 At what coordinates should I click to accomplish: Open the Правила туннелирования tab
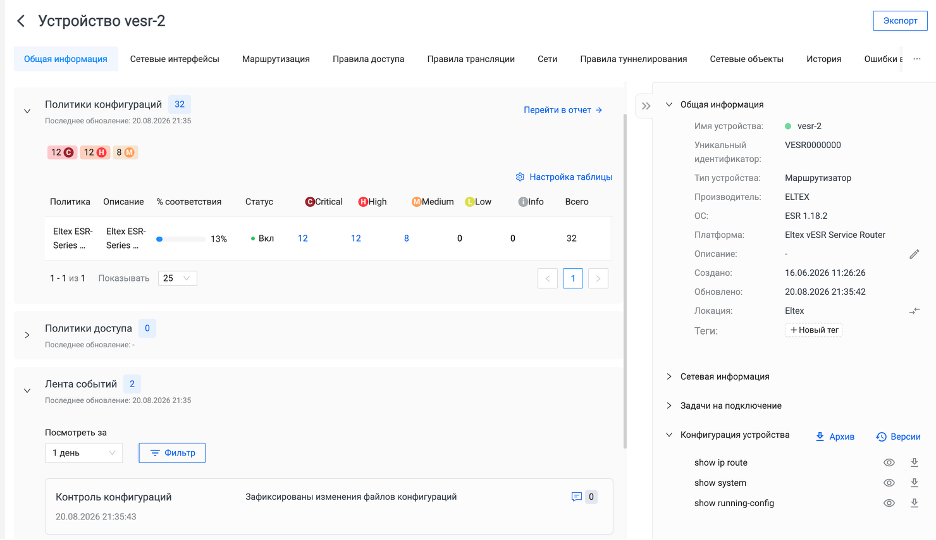coord(633,59)
